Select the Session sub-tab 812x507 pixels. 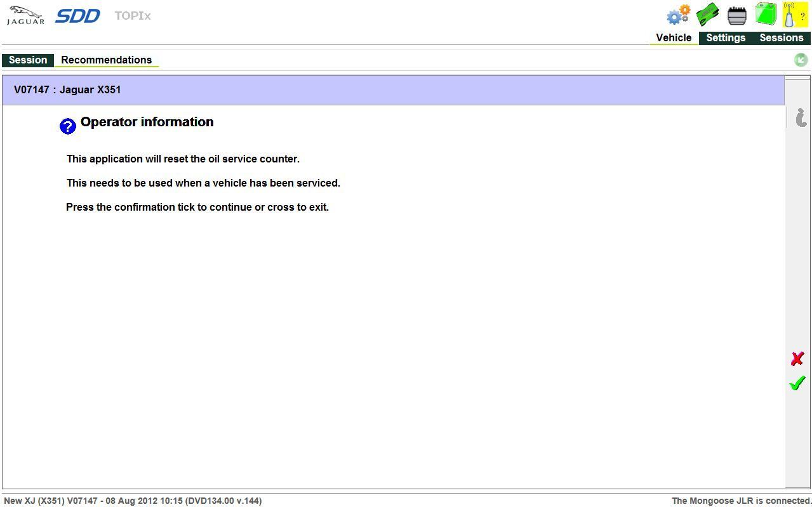tap(28, 60)
